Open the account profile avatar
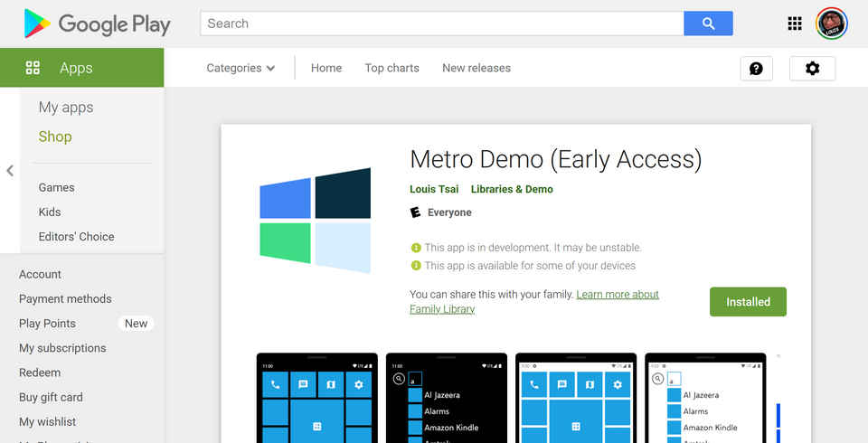Viewport: 868px width, 443px height. coord(832,24)
